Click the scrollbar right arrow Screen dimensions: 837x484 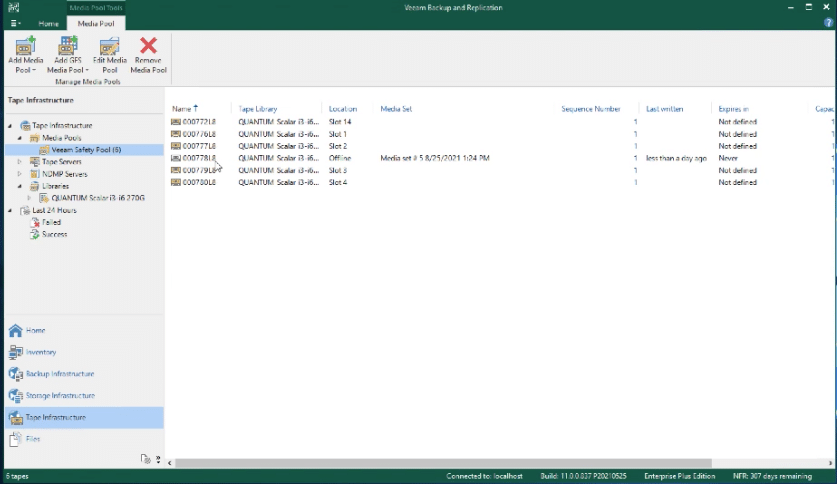[830, 463]
